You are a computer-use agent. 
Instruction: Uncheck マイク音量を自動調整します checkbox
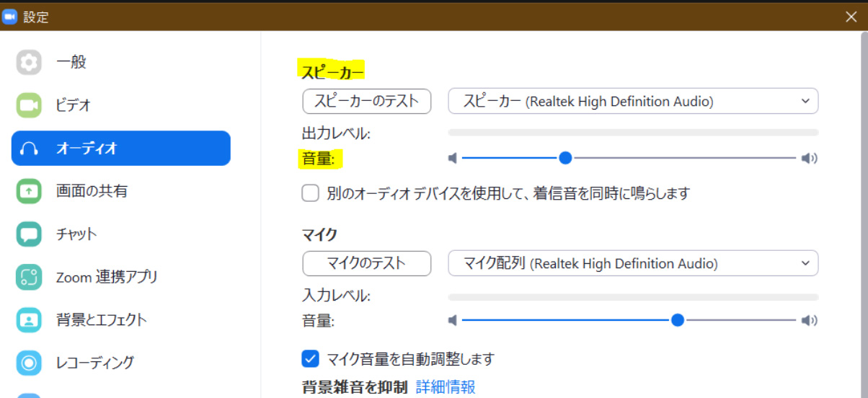click(x=311, y=358)
